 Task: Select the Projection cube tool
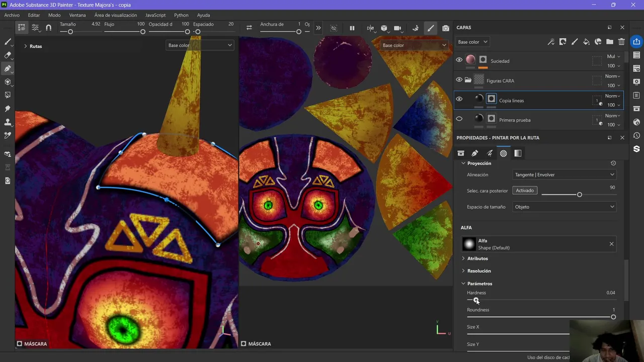click(8, 82)
